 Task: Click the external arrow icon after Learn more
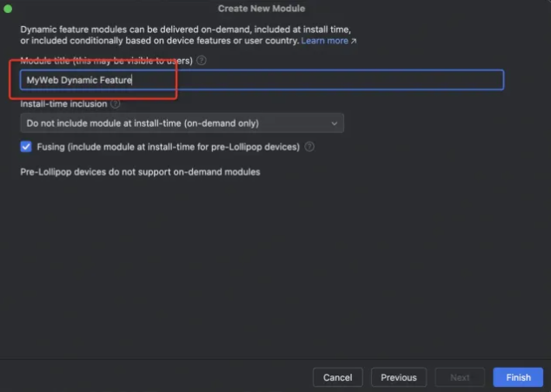354,41
